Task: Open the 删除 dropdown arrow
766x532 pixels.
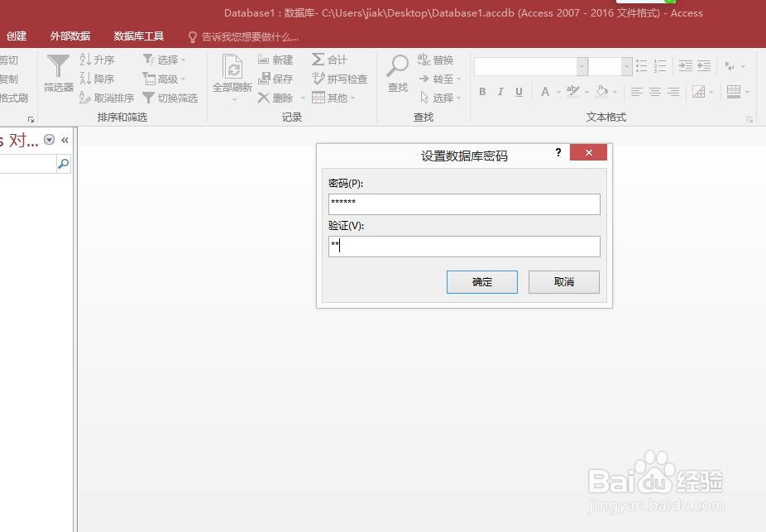Action: pos(303,98)
